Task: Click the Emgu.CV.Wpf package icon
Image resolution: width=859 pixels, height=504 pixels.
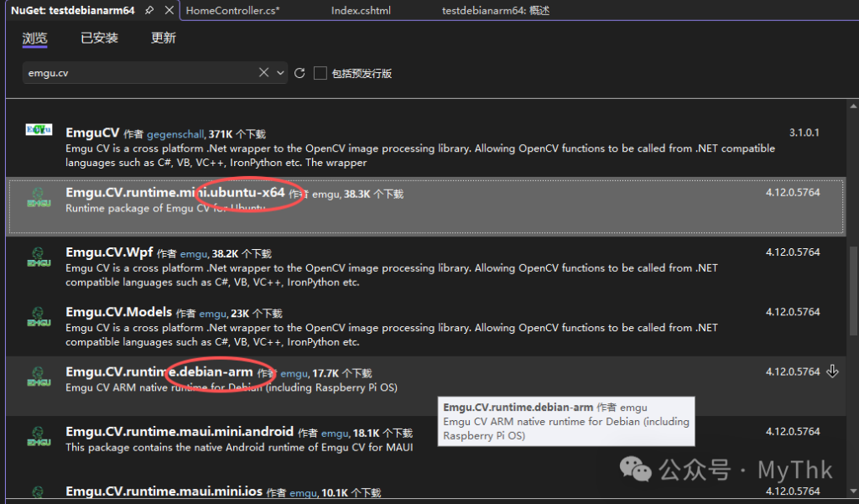Action: pyautogui.click(x=39, y=257)
